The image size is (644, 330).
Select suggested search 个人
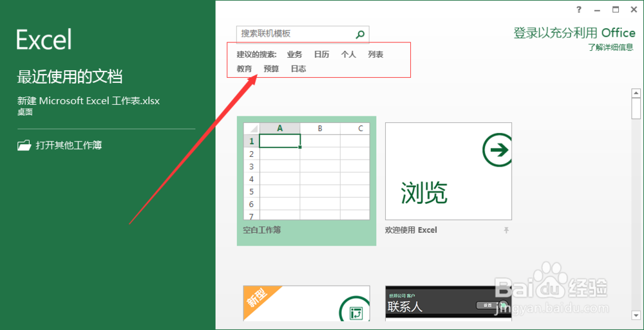(x=348, y=54)
